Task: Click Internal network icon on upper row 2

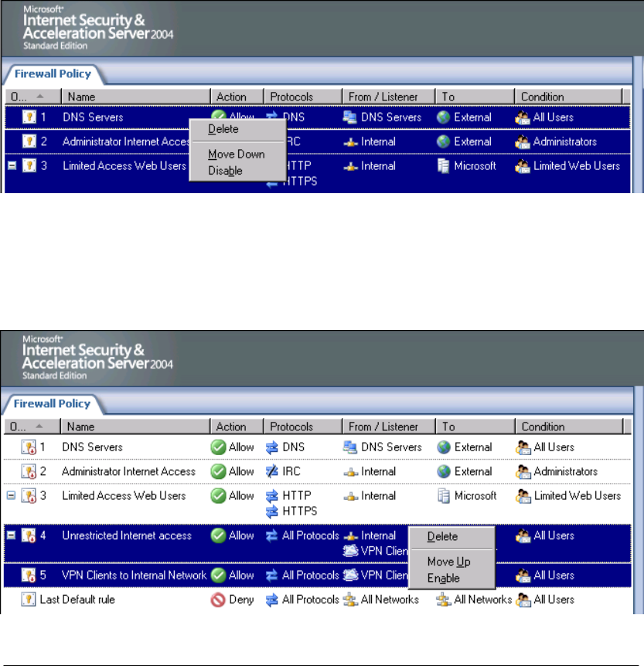Action: coord(351,142)
